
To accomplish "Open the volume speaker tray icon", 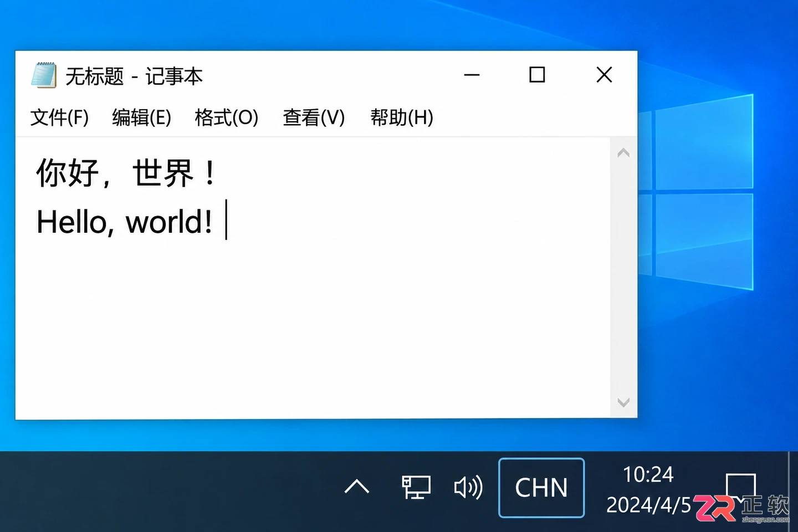I will (x=468, y=488).
